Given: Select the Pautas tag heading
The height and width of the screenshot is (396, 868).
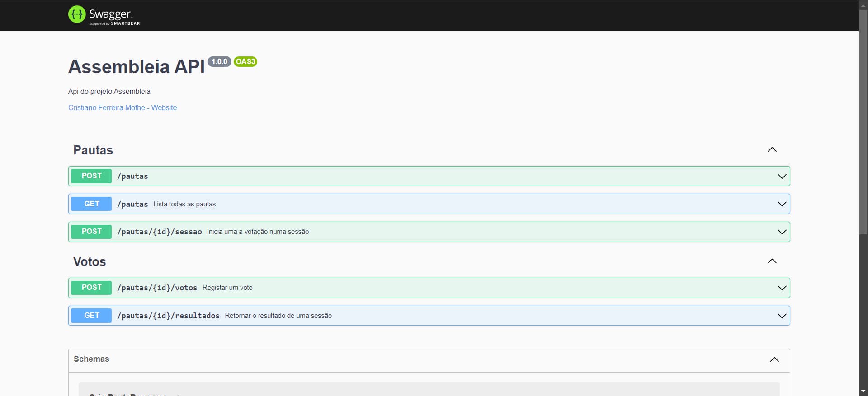Looking at the screenshot, I should 93,150.
